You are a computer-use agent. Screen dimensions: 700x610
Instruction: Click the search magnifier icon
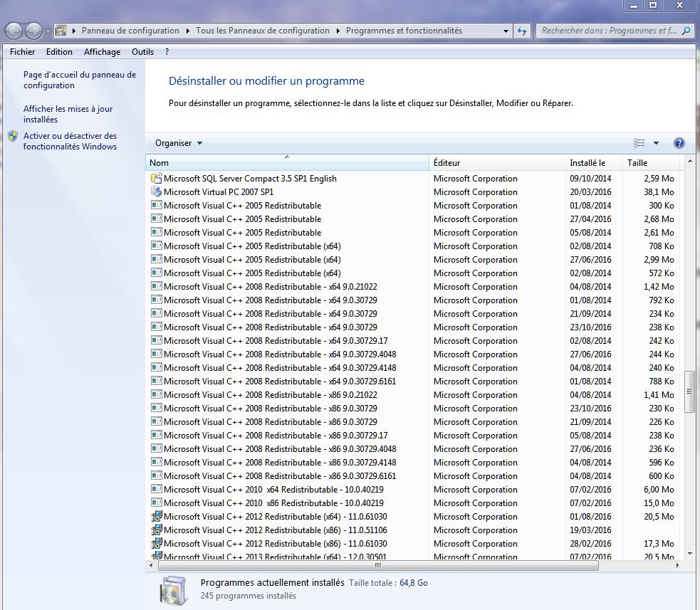tap(686, 31)
